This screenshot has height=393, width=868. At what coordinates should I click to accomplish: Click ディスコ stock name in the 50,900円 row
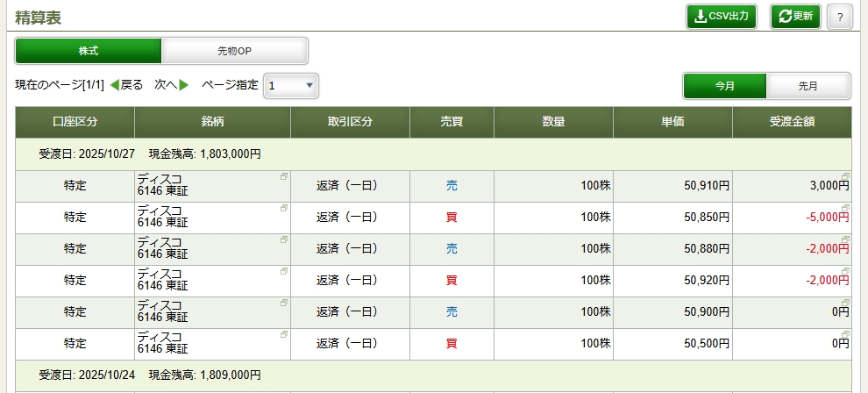coord(160,305)
